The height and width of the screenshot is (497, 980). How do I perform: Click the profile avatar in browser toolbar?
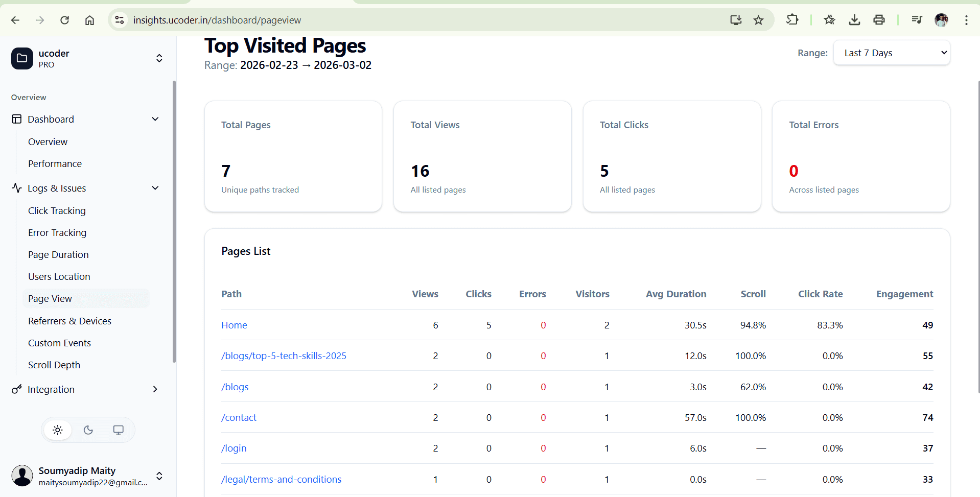point(942,20)
